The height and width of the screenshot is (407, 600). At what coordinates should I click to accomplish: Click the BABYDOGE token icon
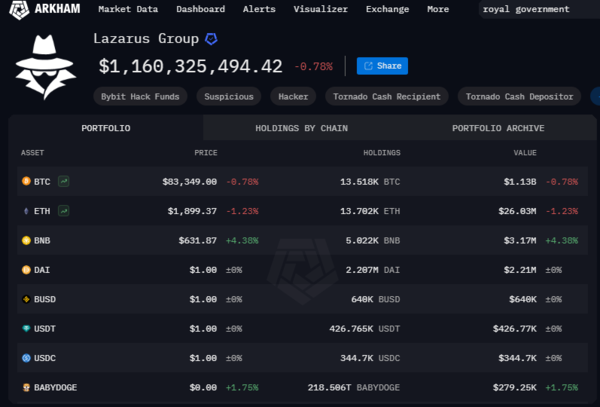pyautogui.click(x=26, y=387)
